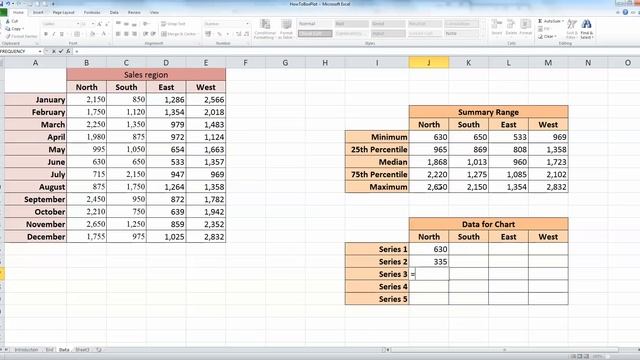Increase indent in Alignment group
640x360 pixels.
153,34
